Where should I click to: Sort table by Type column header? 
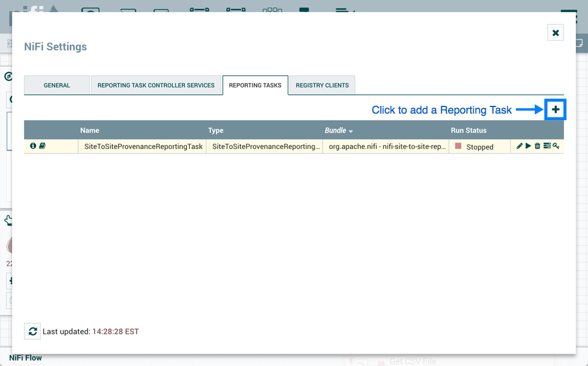click(215, 130)
